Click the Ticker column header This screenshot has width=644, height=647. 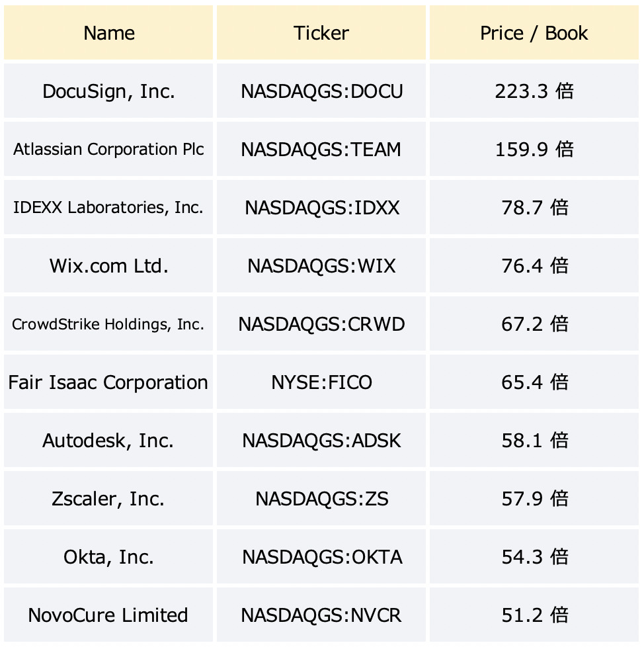321,32
